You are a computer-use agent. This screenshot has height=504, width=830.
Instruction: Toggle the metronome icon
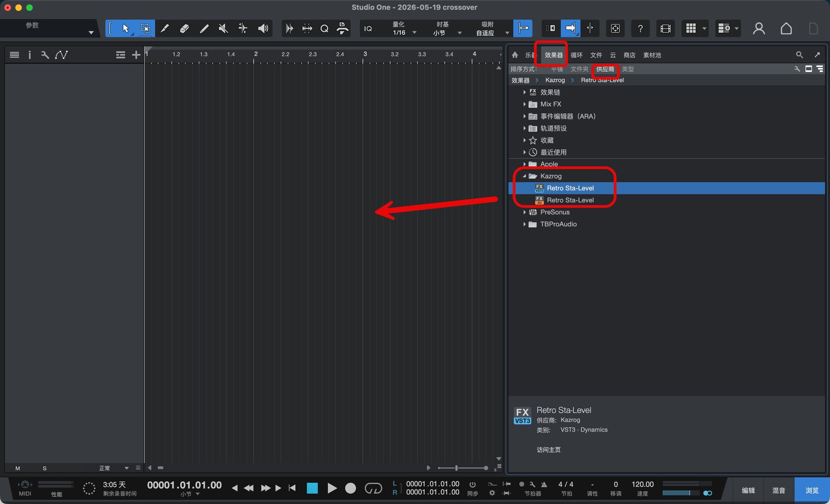tap(544, 485)
